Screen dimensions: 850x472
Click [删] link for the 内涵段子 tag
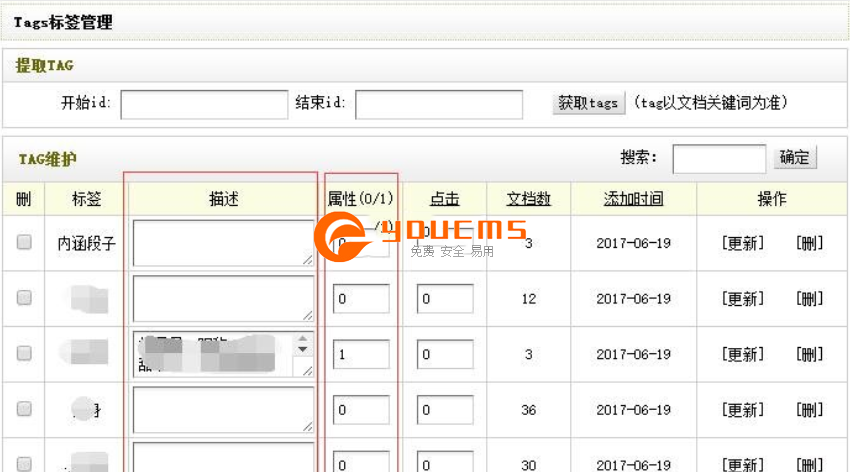(809, 243)
